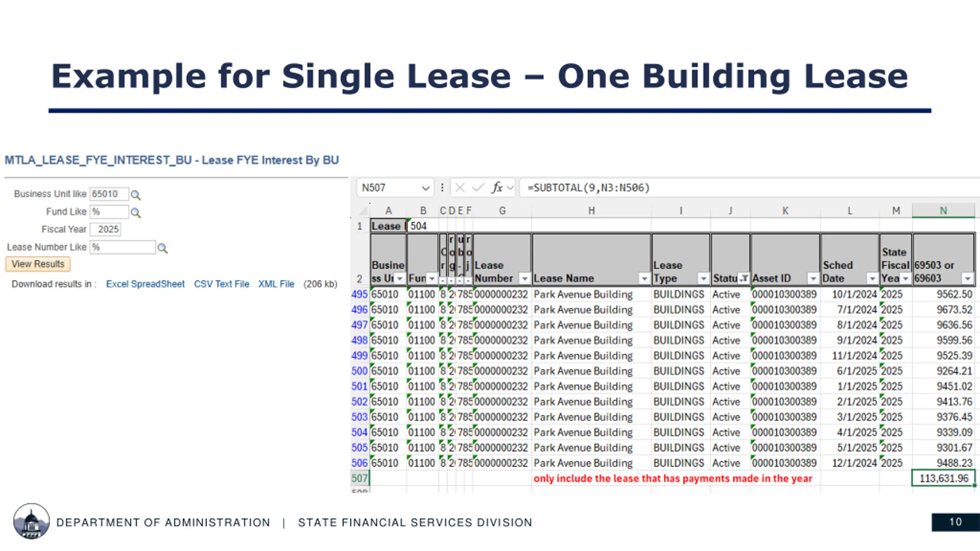Image resolution: width=980 pixels, height=551 pixels.
Task: Select the subtotal cell showing 113,631.96
Action: coord(943,478)
